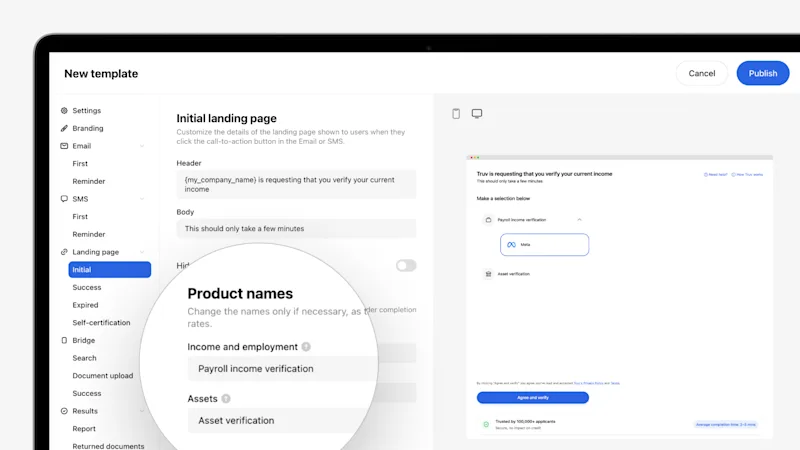This screenshot has width=800, height=450.
Task: Select the Initial landing page item
Action: coord(110,269)
